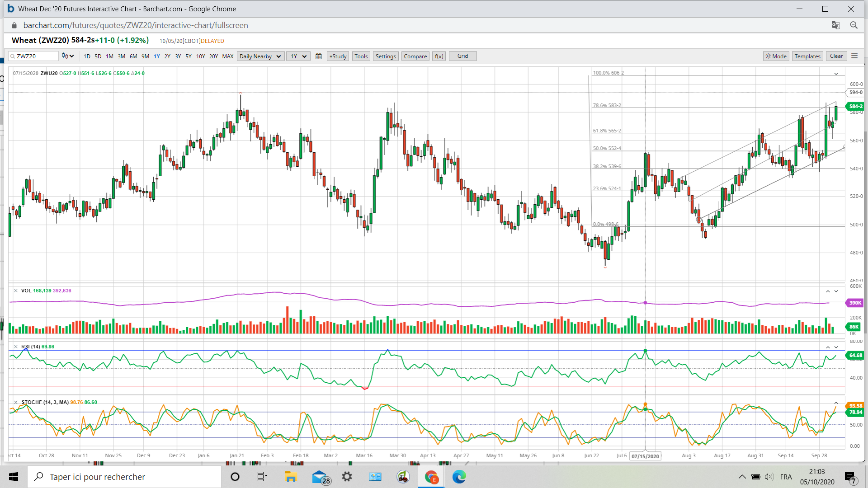Toggle the light/dark Mode button

tap(776, 56)
